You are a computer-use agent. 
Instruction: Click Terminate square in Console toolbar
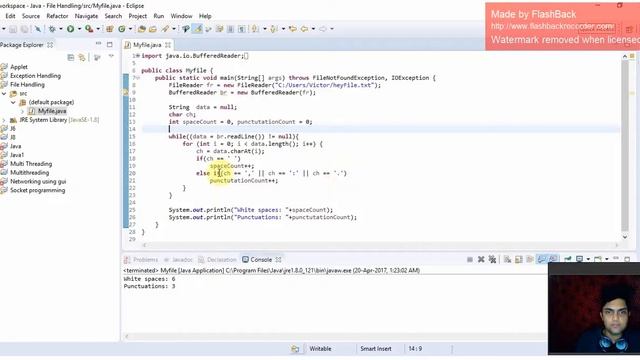(470, 260)
